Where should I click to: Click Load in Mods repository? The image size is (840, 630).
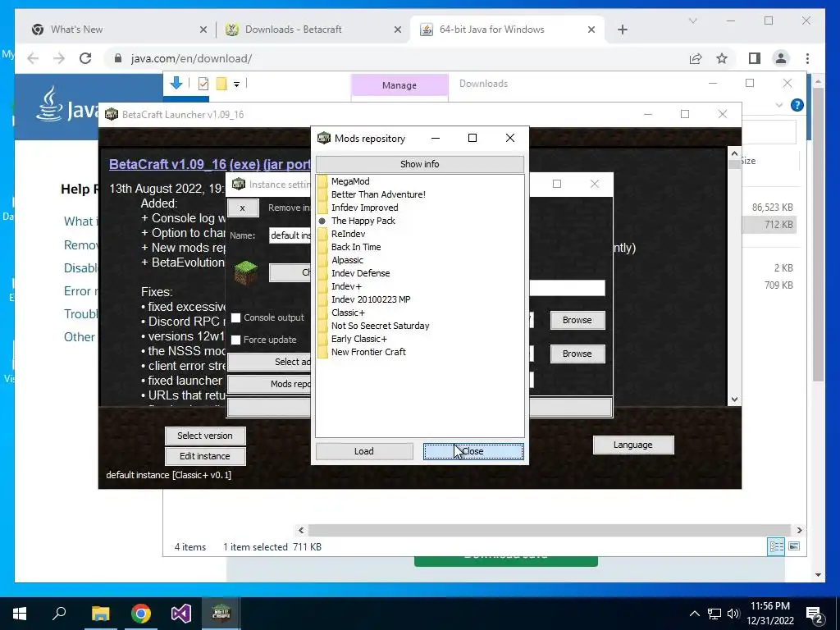(363, 451)
